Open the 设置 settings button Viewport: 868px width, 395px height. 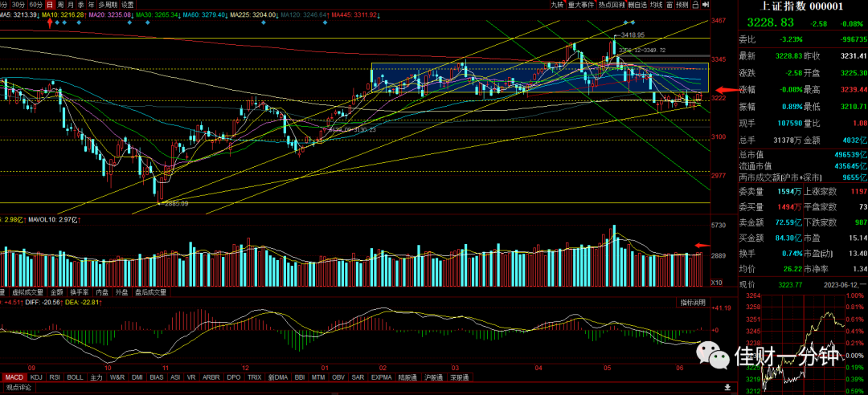click(x=128, y=5)
